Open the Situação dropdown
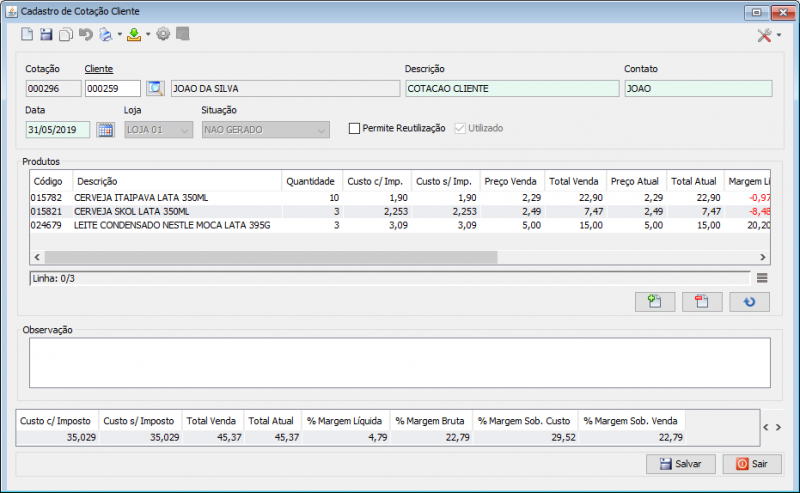The width and height of the screenshot is (800, 493). (265, 130)
